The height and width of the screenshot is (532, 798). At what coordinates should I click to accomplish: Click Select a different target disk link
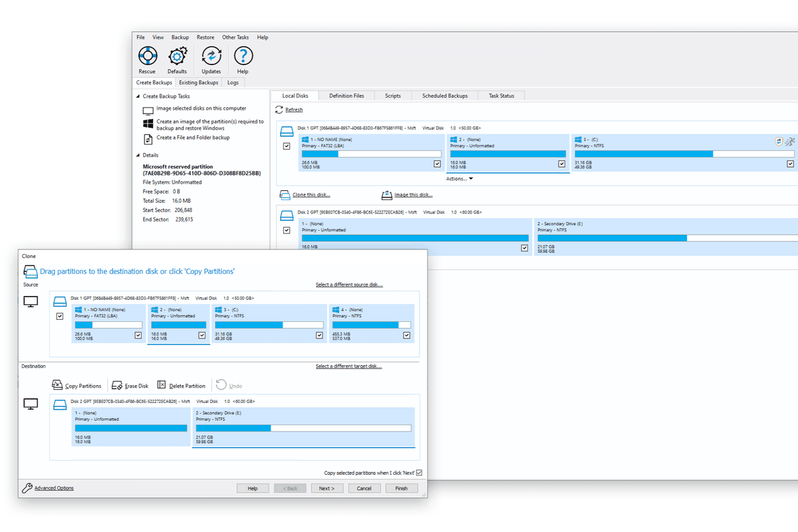(349, 366)
